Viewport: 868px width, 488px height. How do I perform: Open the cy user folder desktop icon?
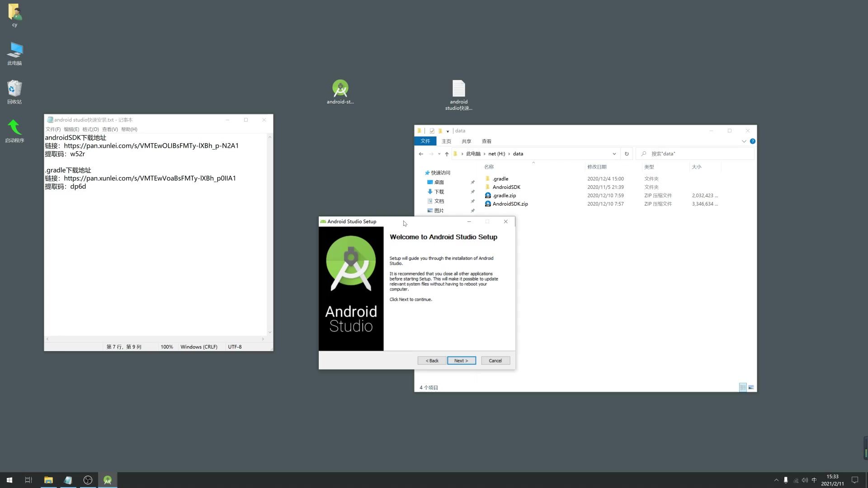14,15
